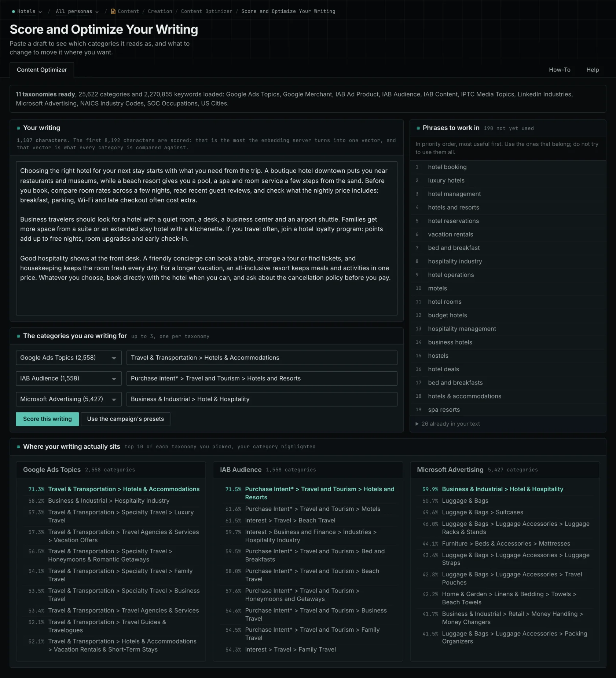Click the Hotels and Resorts category field
Screen dimensions: 616x678
pos(262,378)
